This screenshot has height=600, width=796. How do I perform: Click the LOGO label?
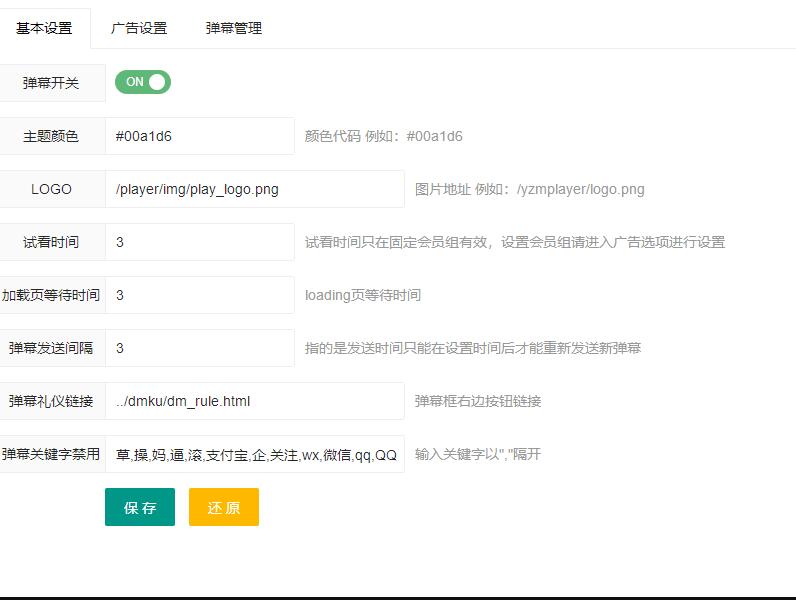(51, 189)
